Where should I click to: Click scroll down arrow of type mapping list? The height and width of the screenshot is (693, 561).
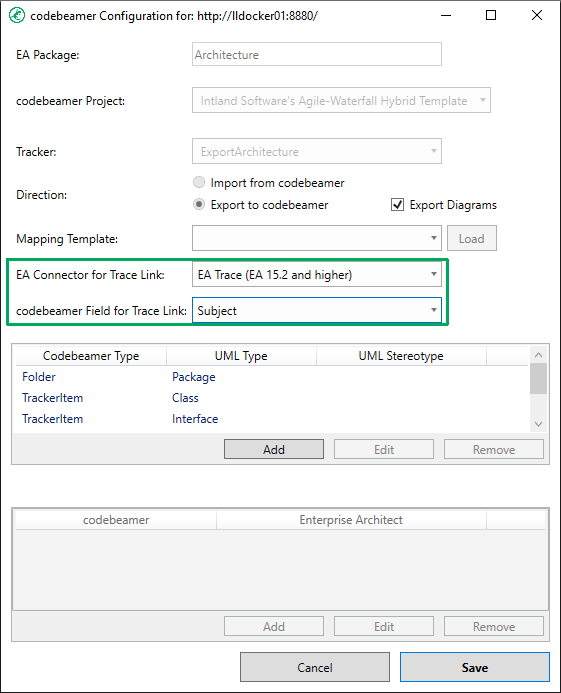[x=538, y=424]
